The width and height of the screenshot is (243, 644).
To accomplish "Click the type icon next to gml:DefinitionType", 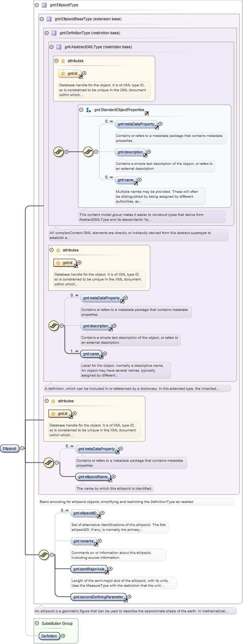I will click(54, 33).
